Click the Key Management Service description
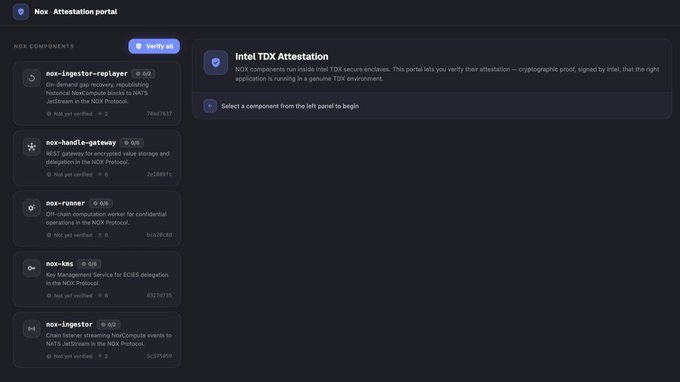 107,279
